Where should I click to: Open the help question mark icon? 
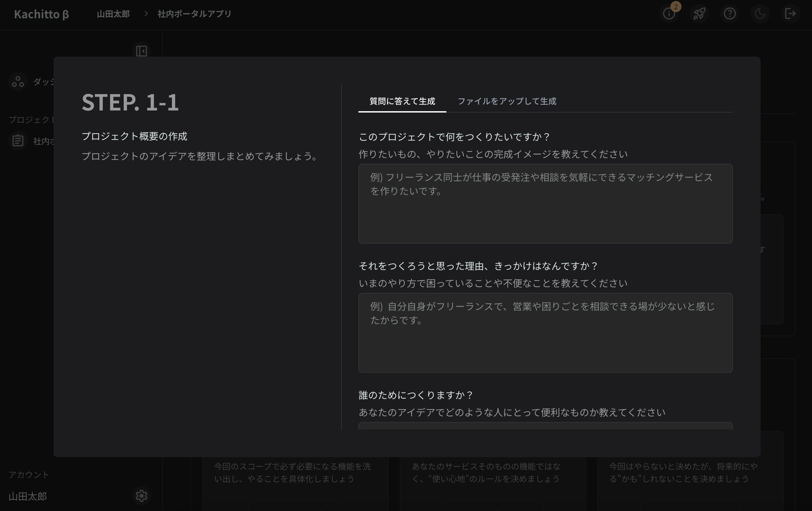730,14
